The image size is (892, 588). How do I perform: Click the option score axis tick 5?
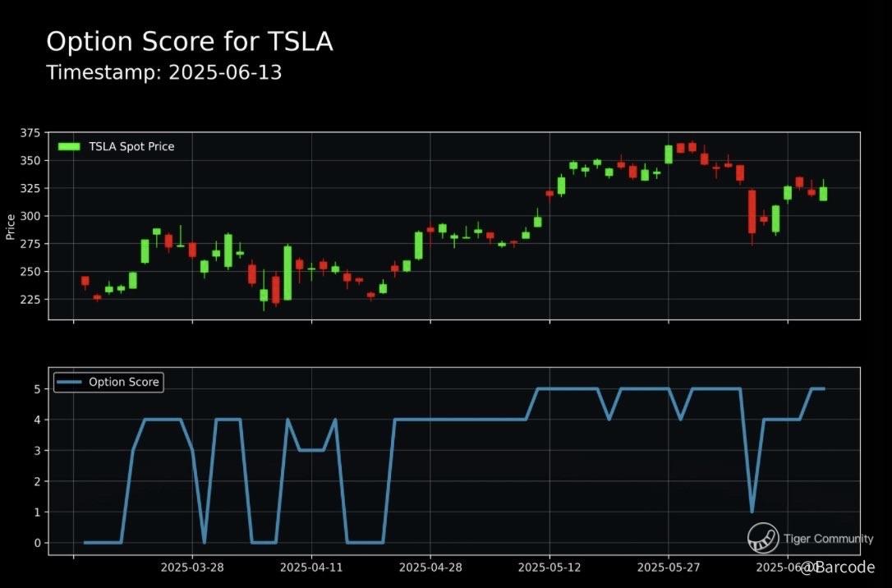[38, 389]
